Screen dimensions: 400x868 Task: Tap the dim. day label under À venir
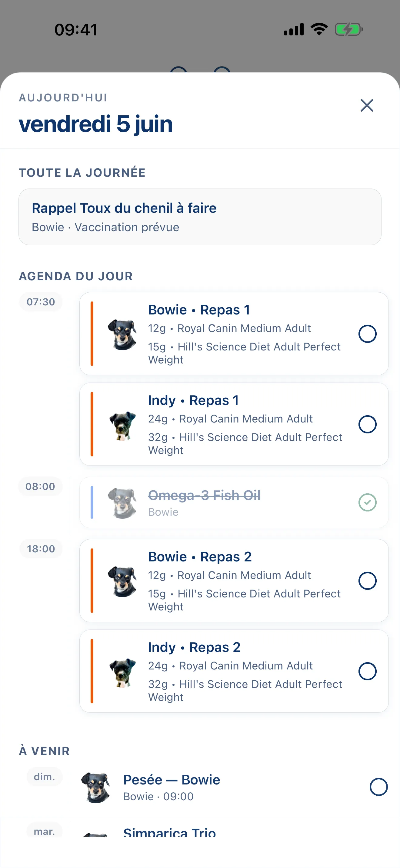(45, 777)
